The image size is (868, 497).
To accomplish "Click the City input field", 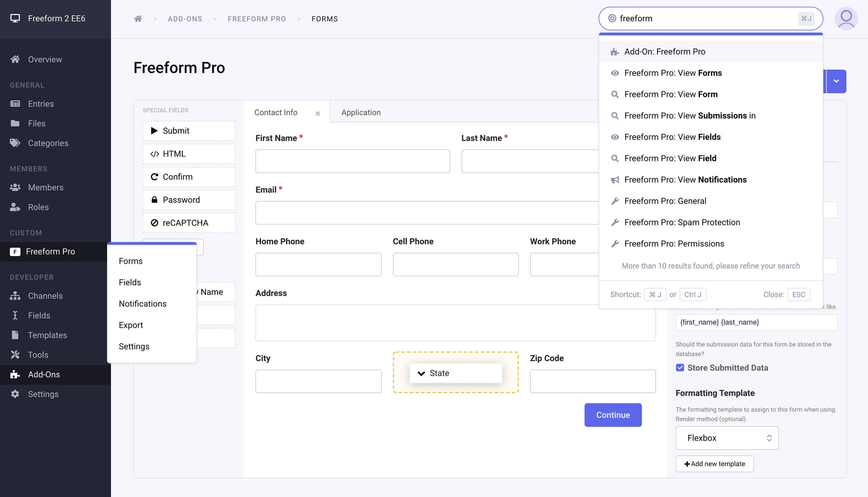I will click(318, 381).
